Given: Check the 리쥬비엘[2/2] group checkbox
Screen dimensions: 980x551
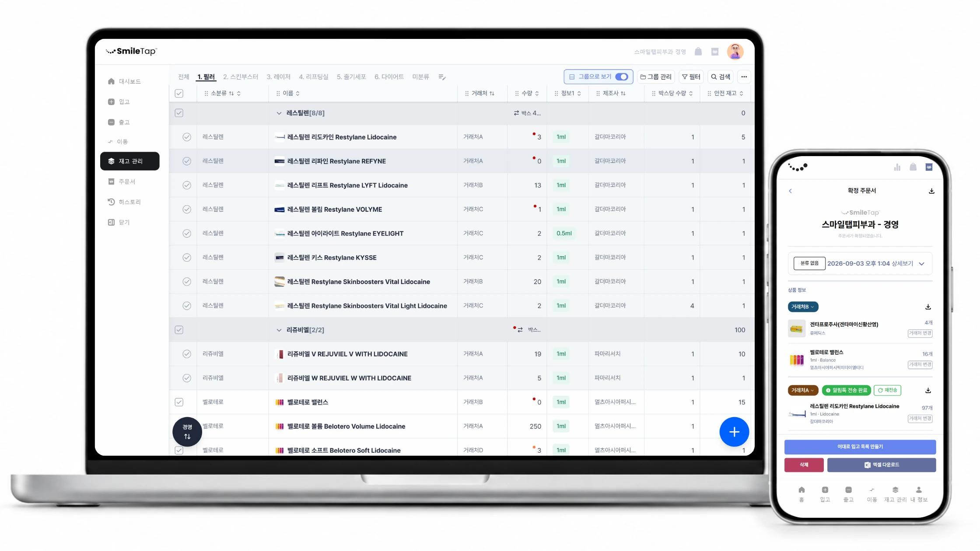Looking at the screenshot, I should (x=179, y=330).
